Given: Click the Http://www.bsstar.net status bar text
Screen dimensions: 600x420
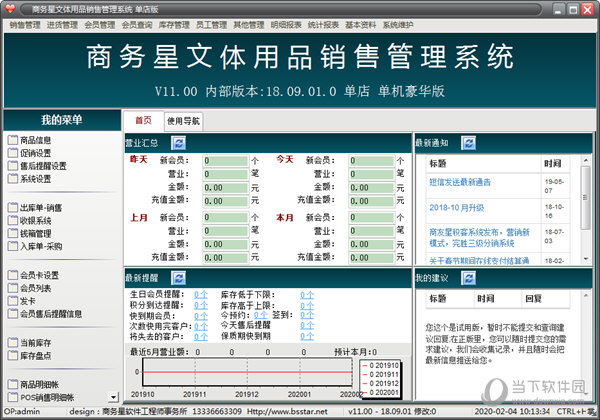Looking at the screenshot, I should (x=287, y=412).
